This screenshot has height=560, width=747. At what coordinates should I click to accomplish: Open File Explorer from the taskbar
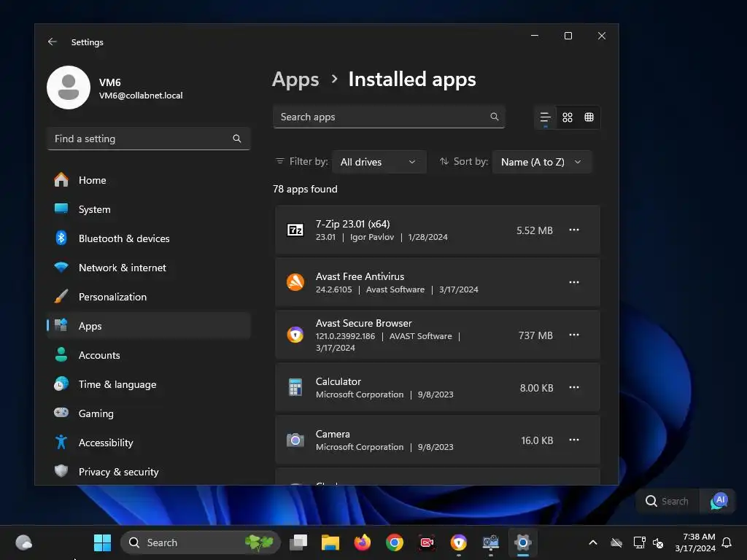[x=330, y=542]
